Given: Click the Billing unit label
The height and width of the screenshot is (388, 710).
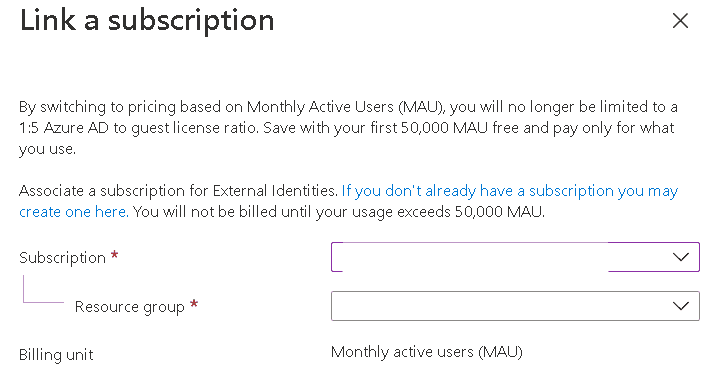Looking at the screenshot, I should click(56, 354).
